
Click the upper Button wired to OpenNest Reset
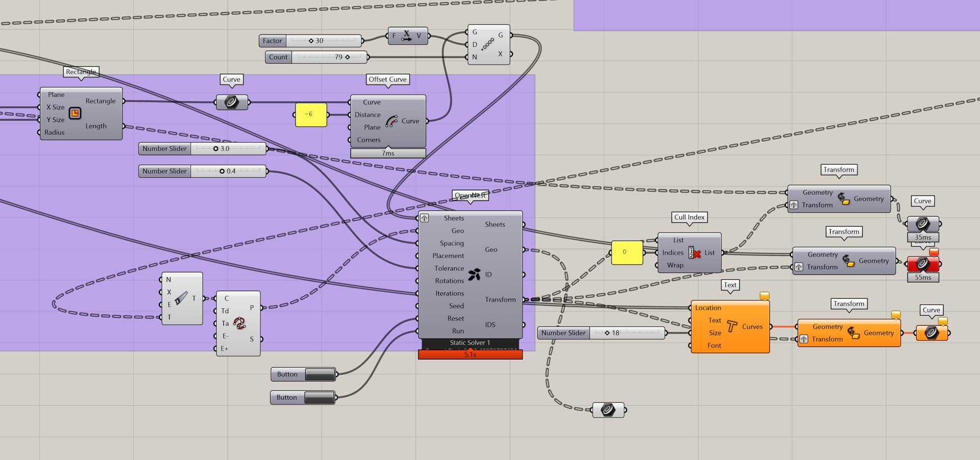(303, 374)
